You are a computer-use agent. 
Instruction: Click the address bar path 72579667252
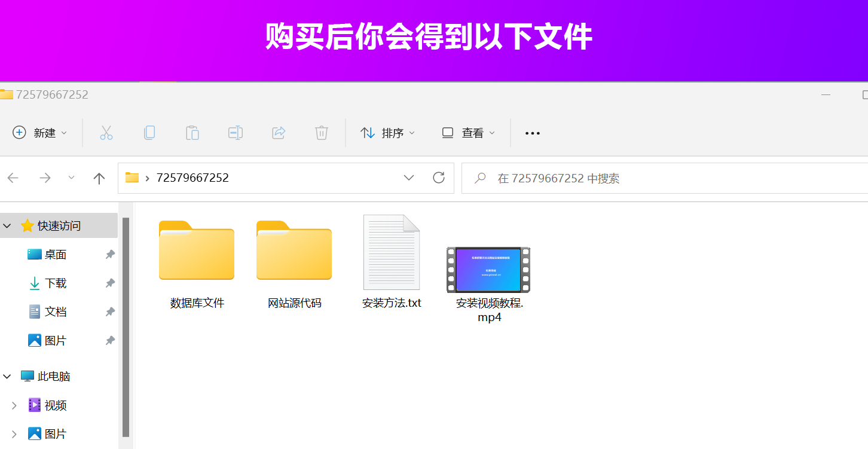click(x=192, y=178)
